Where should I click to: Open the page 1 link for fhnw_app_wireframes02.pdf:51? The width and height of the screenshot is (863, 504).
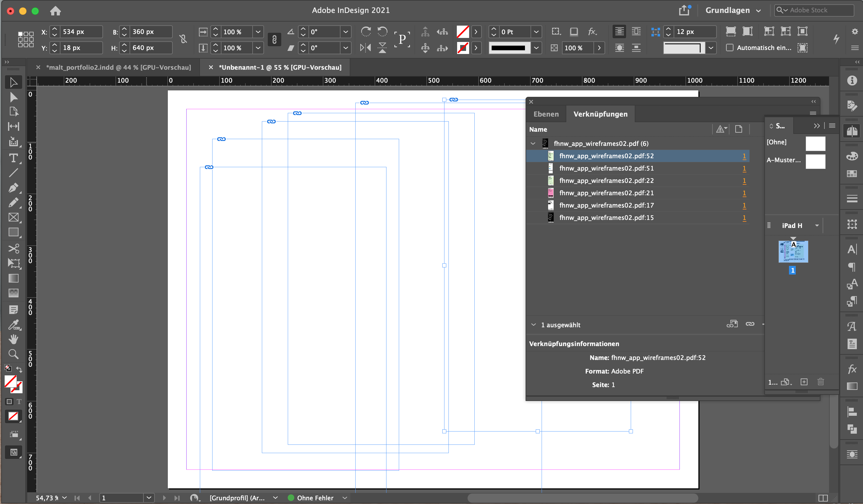tap(744, 168)
